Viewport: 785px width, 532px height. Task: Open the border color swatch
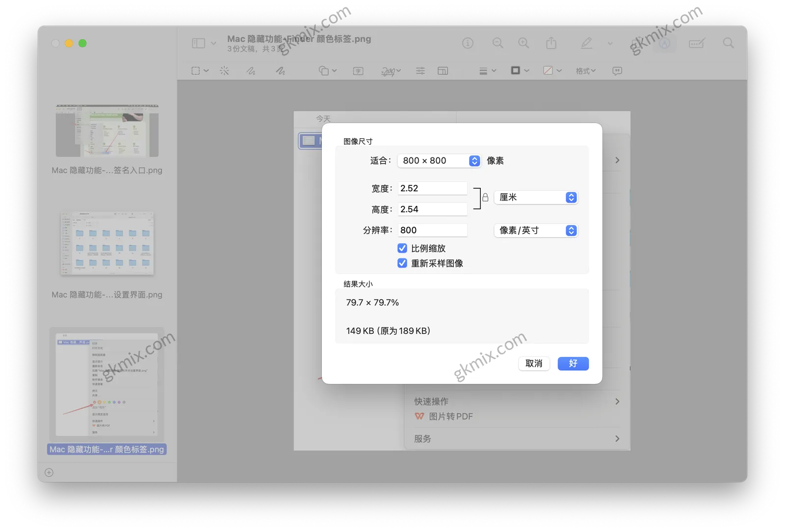tap(520, 71)
